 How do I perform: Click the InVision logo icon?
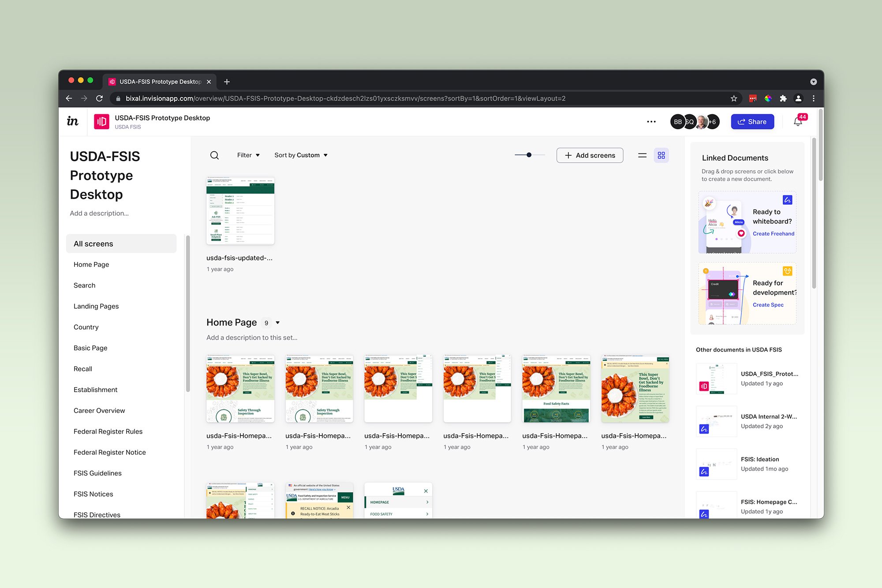click(x=72, y=121)
